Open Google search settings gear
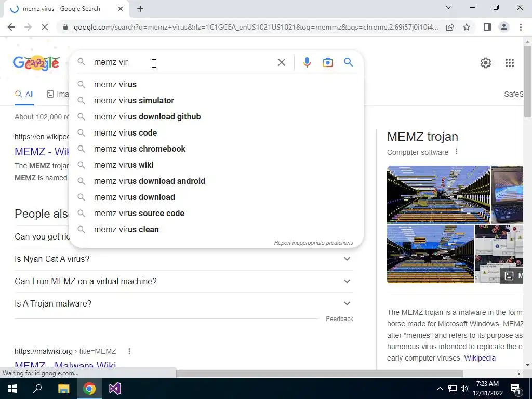 tap(486, 63)
